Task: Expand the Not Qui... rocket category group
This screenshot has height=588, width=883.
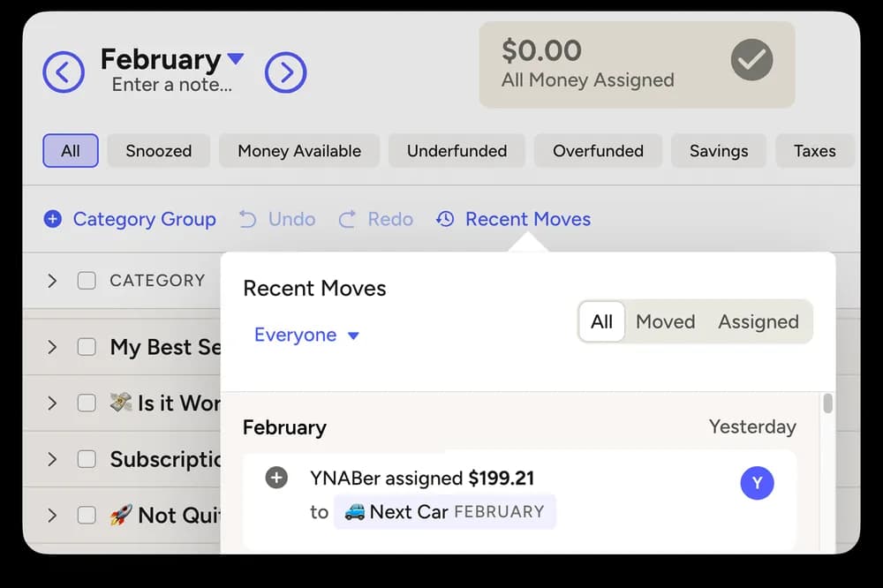Action: [52, 516]
